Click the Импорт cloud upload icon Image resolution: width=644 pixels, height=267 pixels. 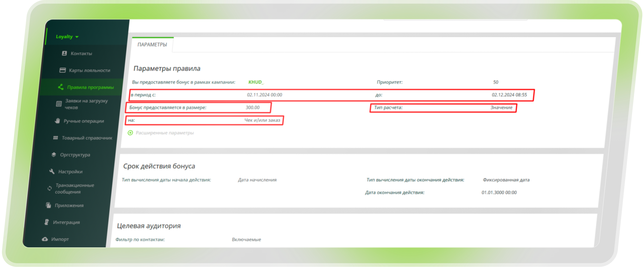45,239
